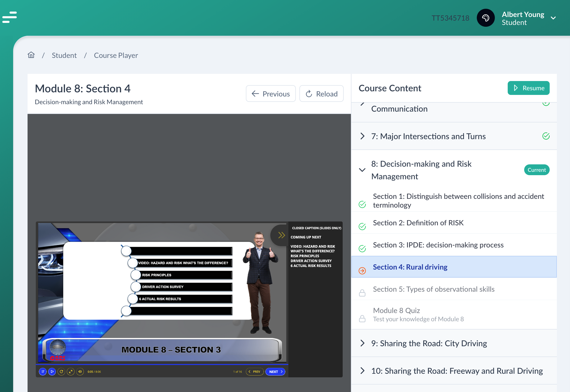Enter fullscreen mode in slide player
Image resolution: width=570 pixels, height=392 pixels.
[x=71, y=371]
